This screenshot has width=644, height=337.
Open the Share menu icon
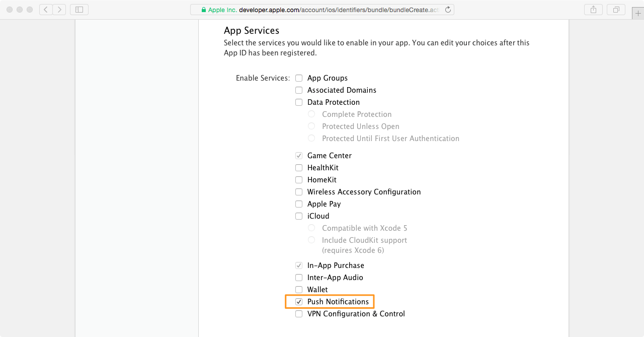pyautogui.click(x=593, y=10)
